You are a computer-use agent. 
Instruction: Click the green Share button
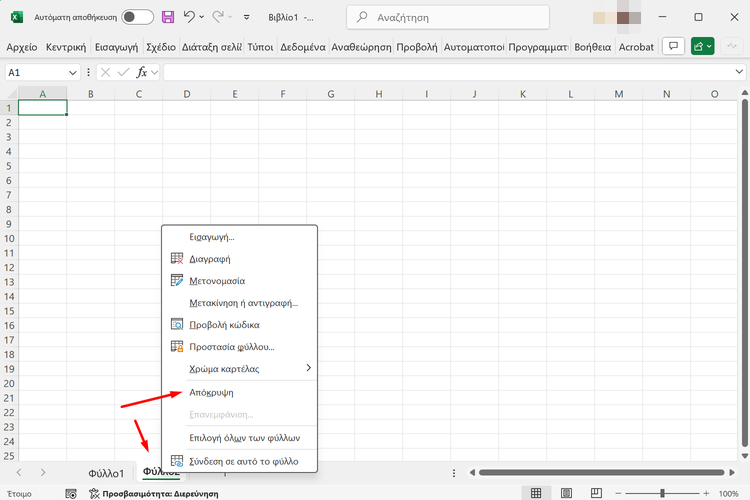point(702,46)
